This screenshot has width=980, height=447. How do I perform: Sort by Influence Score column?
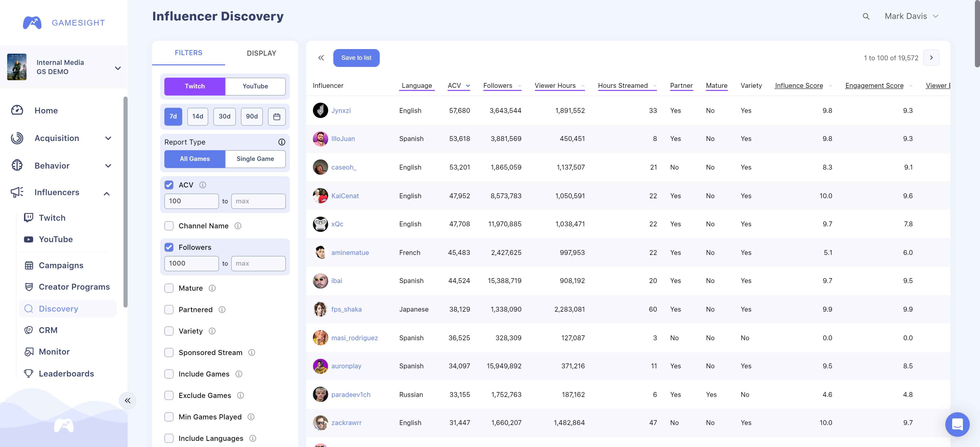click(x=803, y=86)
